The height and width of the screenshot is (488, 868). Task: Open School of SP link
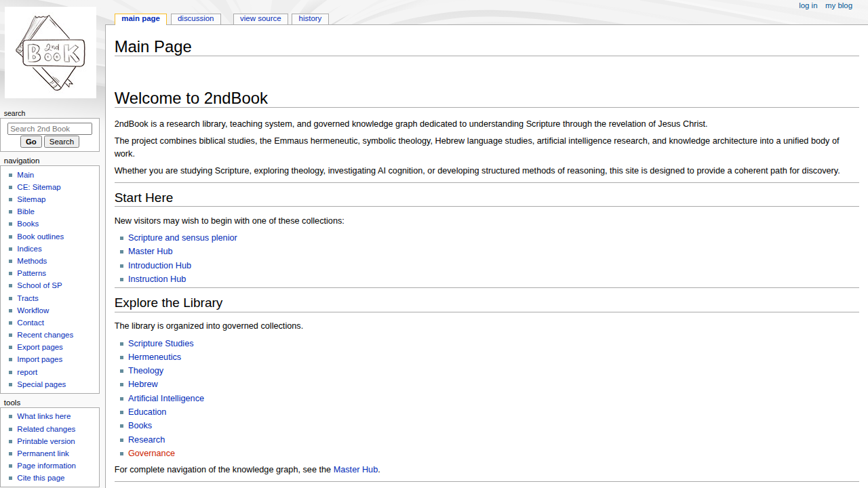point(39,285)
